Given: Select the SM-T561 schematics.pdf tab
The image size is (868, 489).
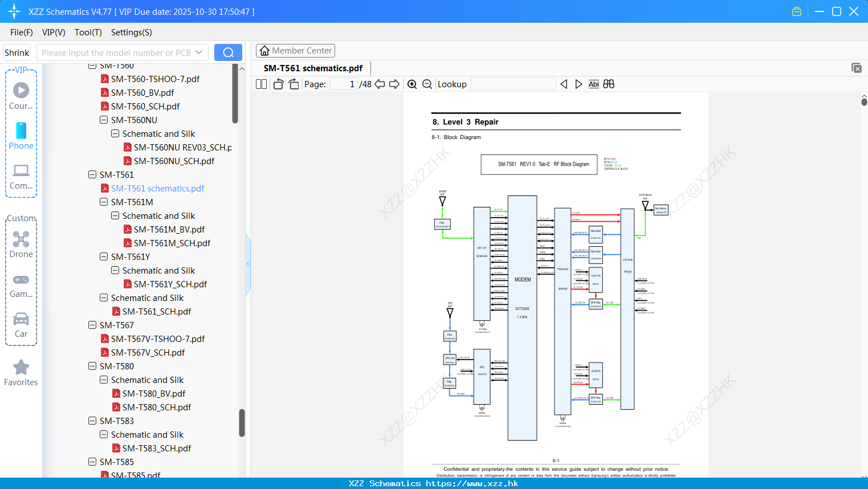Looking at the screenshot, I should [313, 68].
